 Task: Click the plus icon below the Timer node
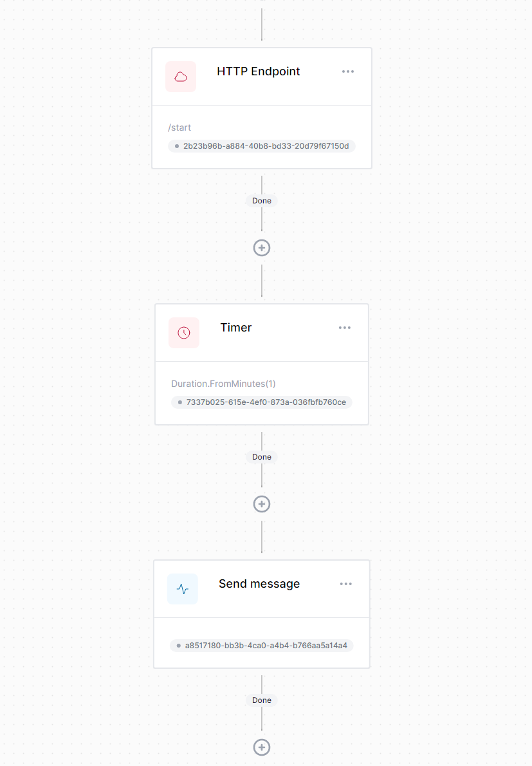[x=261, y=504]
